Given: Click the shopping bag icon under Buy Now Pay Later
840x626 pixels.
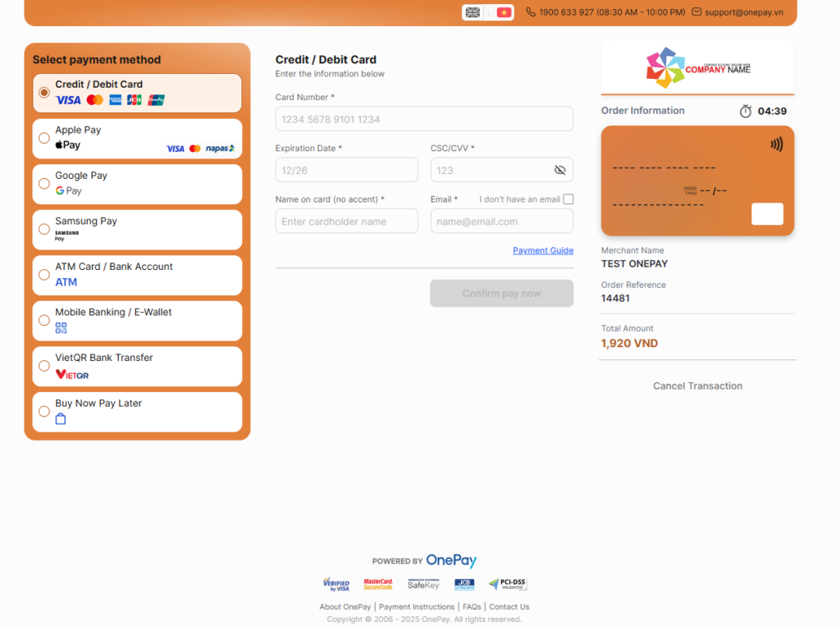Looking at the screenshot, I should click(60, 418).
